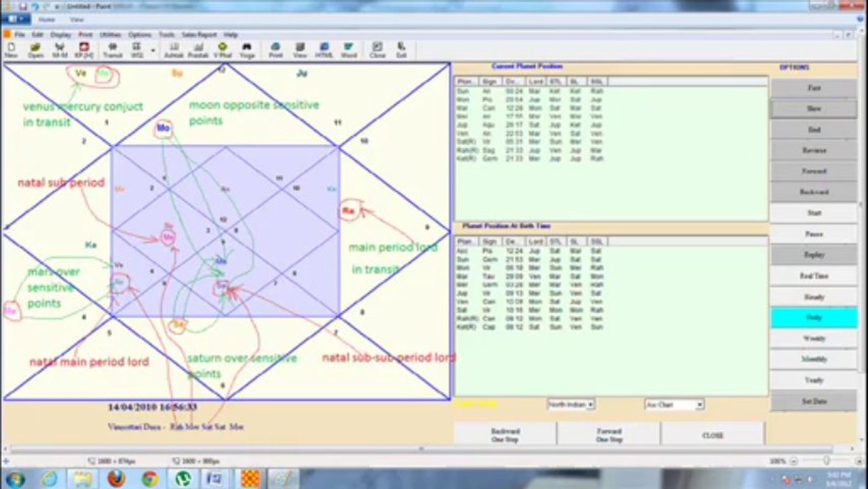
Task: Click the Slow button
Action: tap(814, 109)
